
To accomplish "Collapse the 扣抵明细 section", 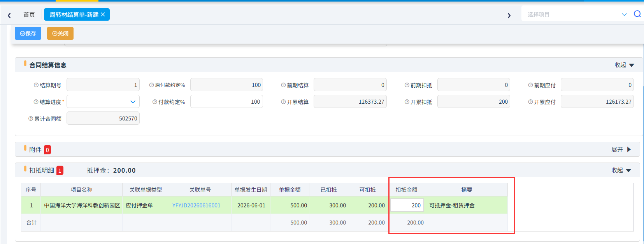I will click(621, 170).
